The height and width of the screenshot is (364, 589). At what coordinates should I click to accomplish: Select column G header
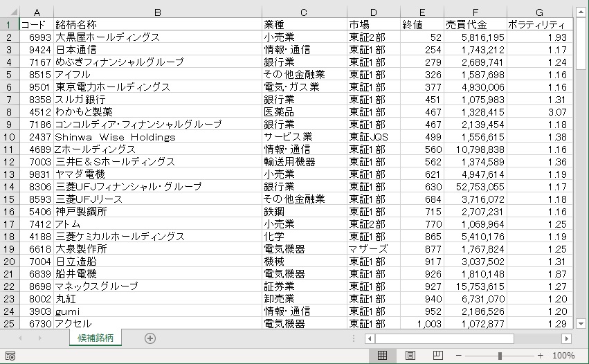click(540, 12)
